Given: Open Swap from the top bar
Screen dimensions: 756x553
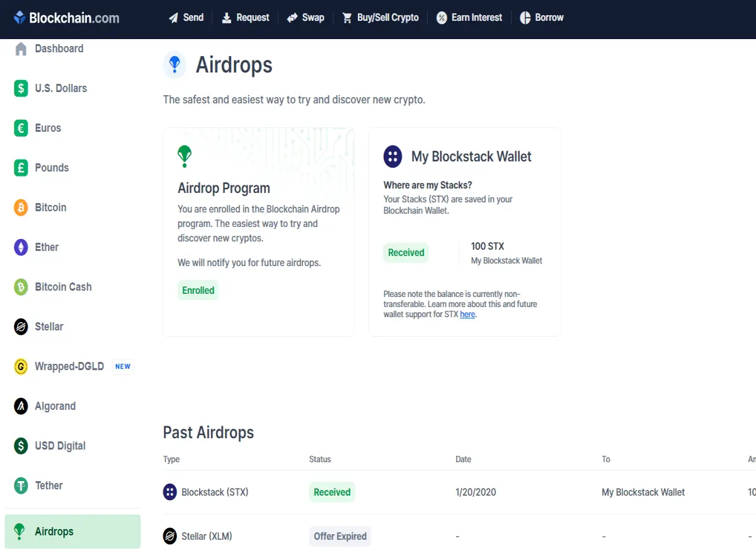Looking at the screenshot, I should [x=305, y=18].
